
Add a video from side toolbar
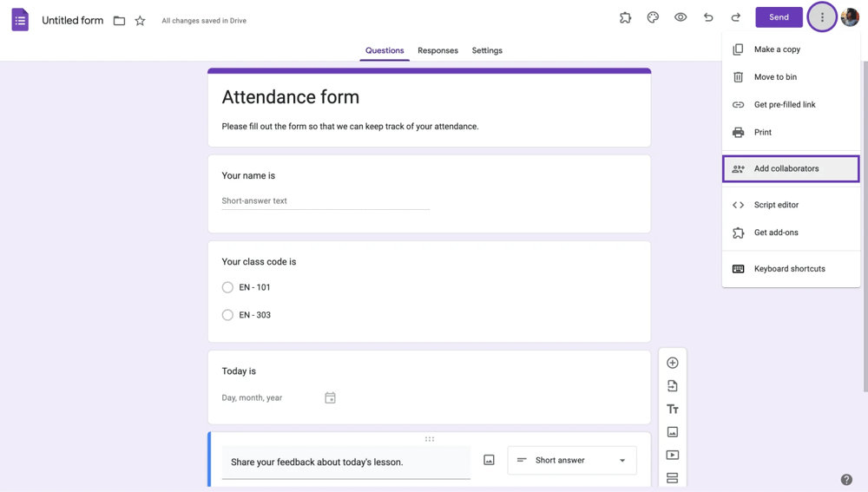(x=672, y=455)
